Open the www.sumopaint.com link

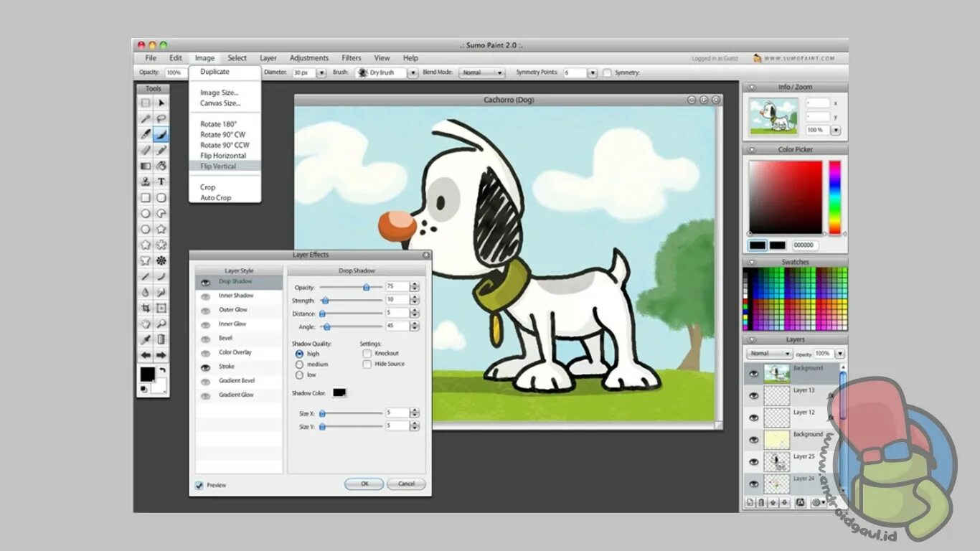(x=800, y=58)
